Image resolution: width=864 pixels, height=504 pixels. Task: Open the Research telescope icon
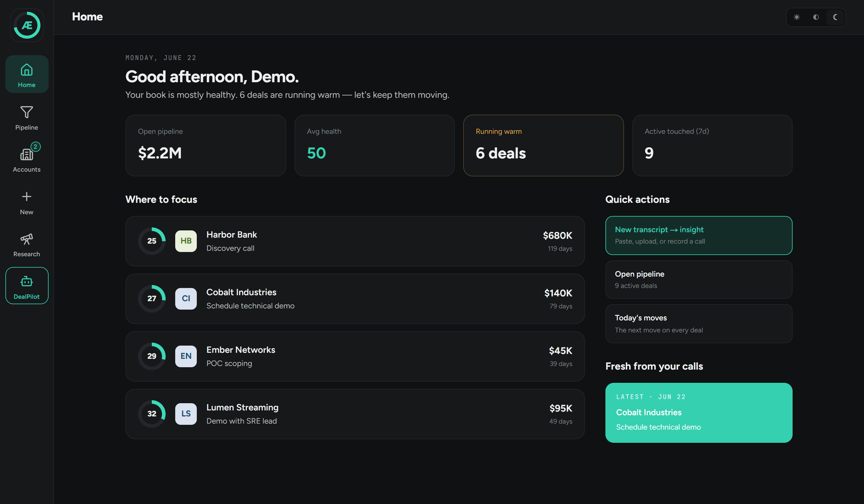click(27, 239)
